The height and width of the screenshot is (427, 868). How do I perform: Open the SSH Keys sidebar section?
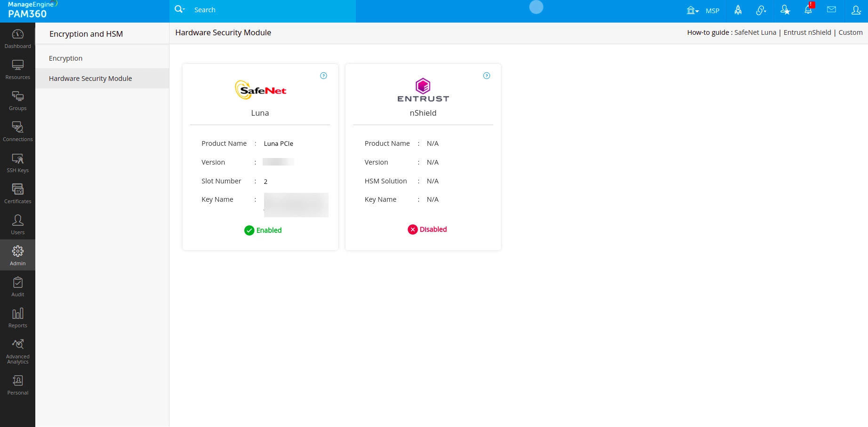pyautogui.click(x=17, y=163)
